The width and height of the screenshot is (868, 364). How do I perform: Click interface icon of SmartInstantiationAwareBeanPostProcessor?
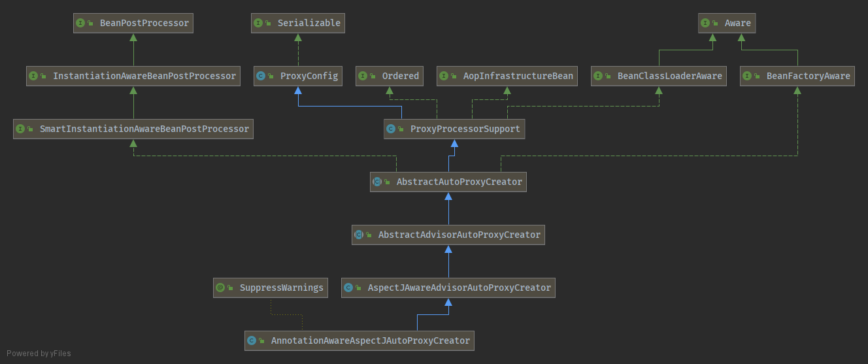click(21, 129)
